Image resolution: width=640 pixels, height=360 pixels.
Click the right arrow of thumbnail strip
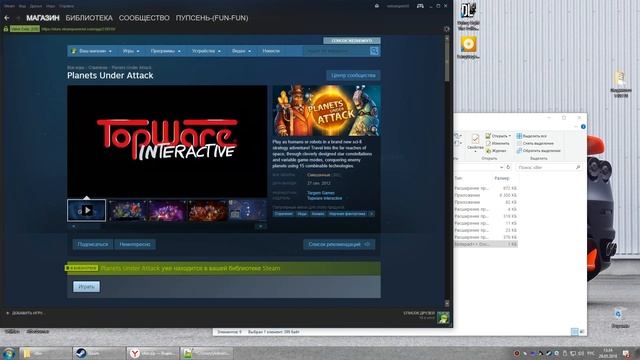click(261, 226)
